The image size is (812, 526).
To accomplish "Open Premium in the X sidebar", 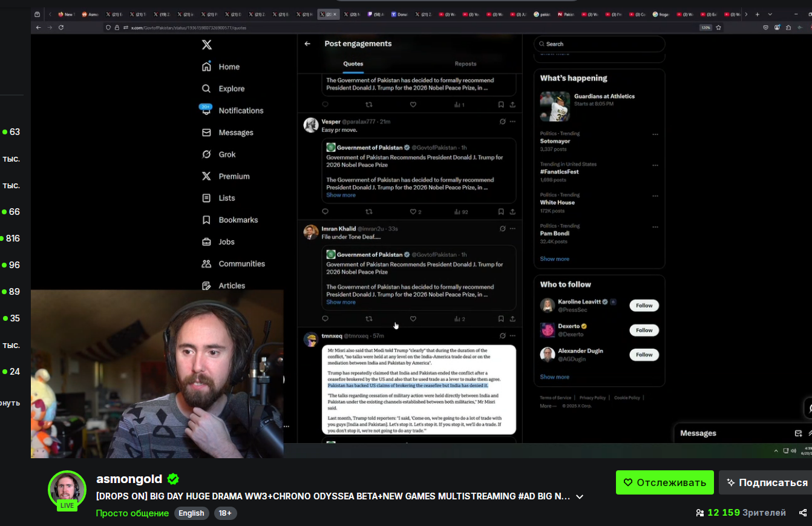I will pyautogui.click(x=226, y=176).
